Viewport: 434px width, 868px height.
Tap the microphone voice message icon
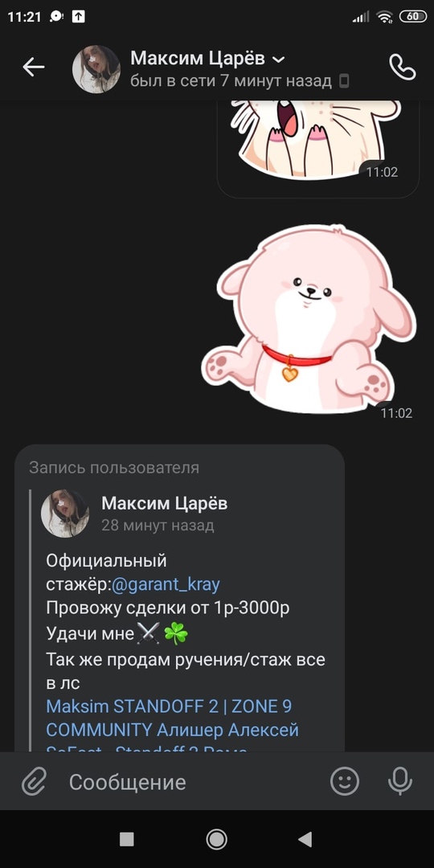coord(399,782)
